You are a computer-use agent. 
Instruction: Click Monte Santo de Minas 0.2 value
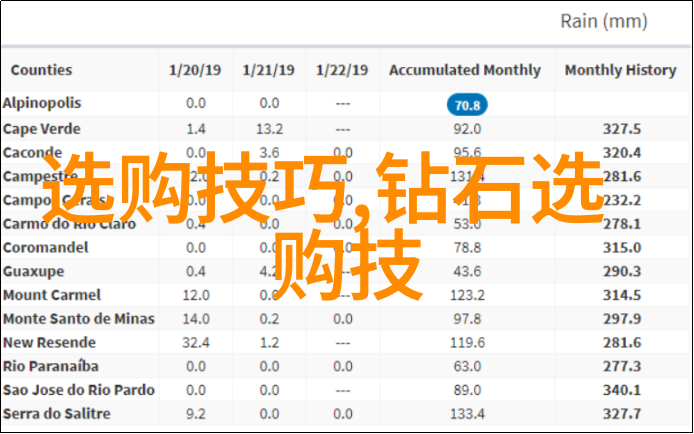[269, 319]
